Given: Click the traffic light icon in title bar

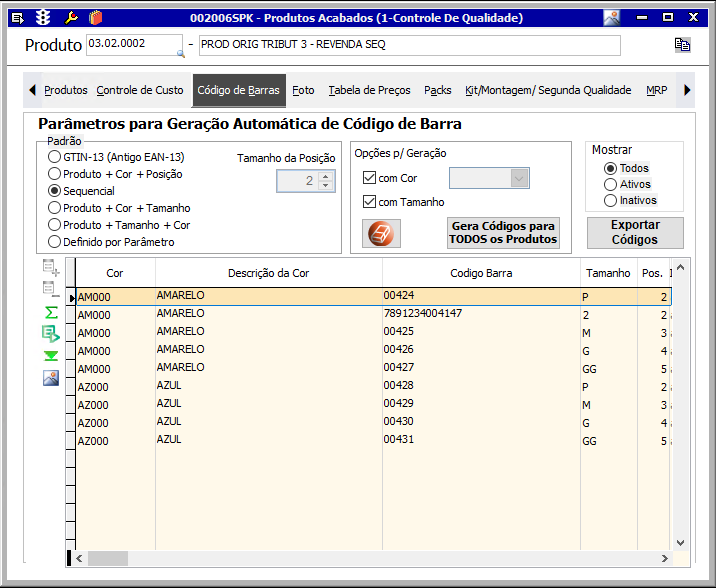Looking at the screenshot, I should [43, 18].
